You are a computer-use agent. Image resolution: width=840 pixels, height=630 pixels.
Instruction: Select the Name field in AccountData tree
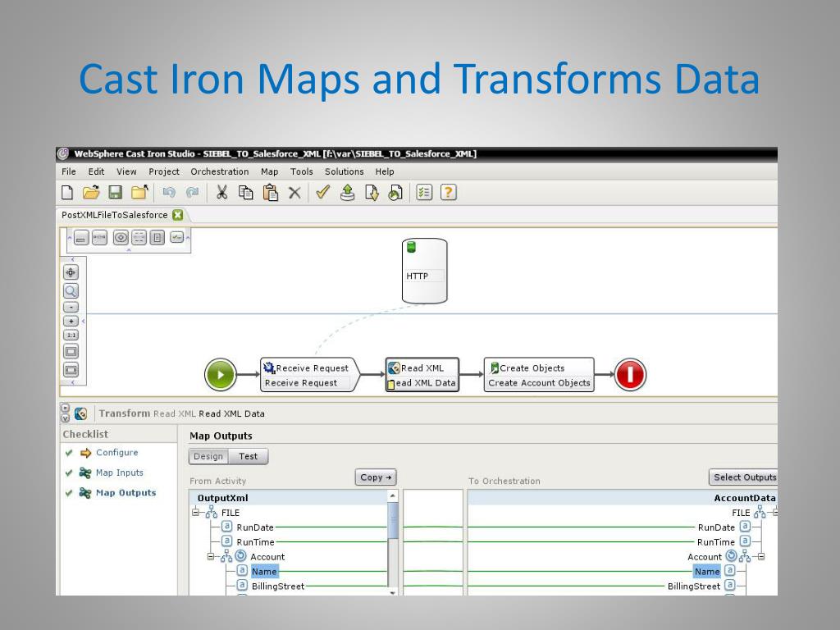click(707, 572)
